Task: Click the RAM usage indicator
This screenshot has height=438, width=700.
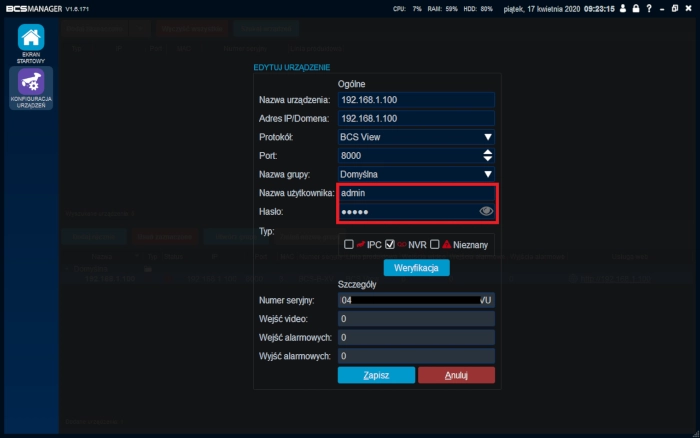Action: pyautogui.click(x=442, y=9)
